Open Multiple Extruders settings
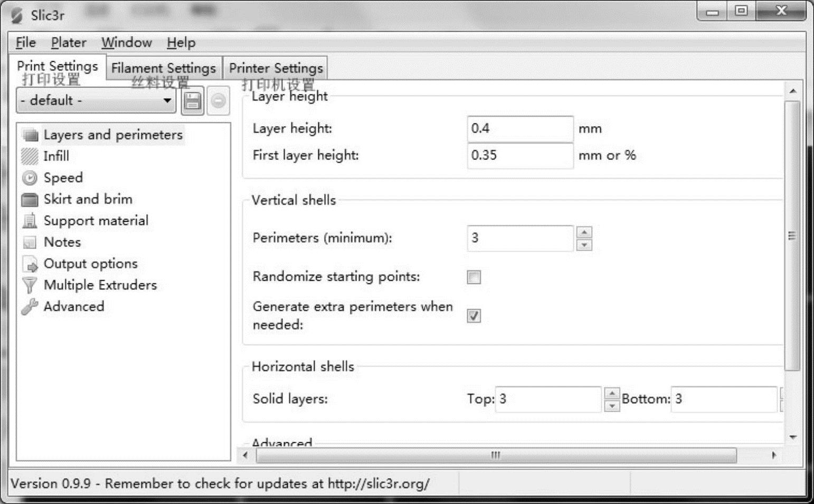Viewport: 814px width, 504px height. [100, 285]
